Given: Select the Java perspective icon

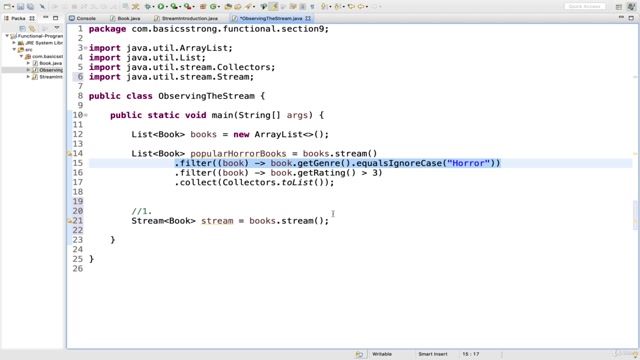Looking at the screenshot, I should coord(631,7).
